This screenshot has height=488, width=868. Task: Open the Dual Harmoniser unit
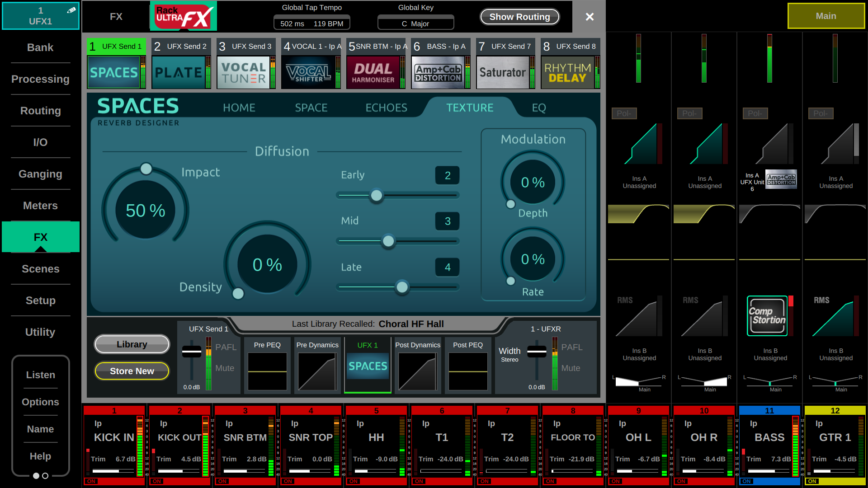(x=373, y=72)
